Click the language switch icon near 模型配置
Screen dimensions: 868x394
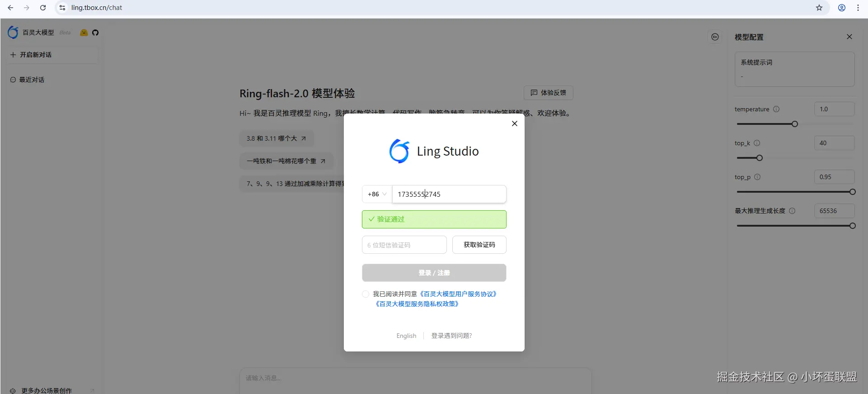(715, 37)
